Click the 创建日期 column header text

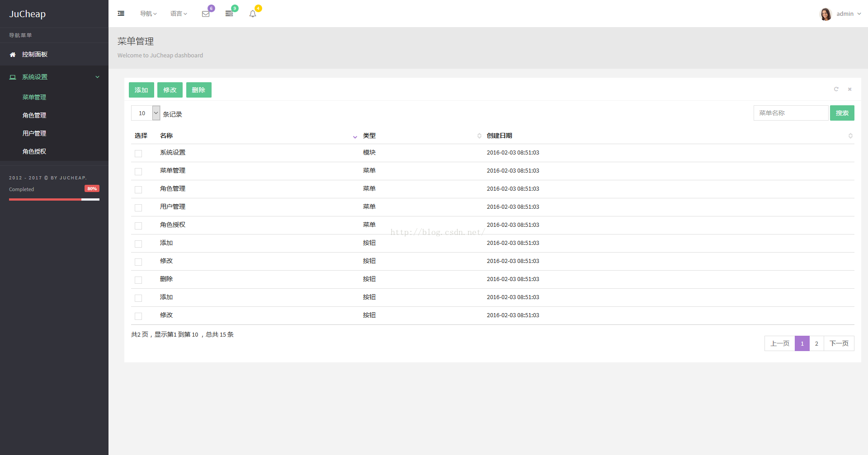pyautogui.click(x=500, y=136)
